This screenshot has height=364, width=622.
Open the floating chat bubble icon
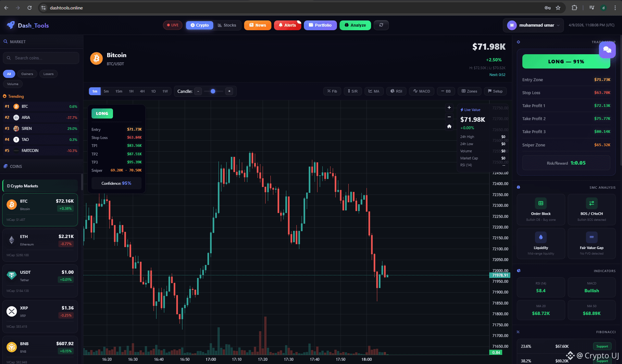pyautogui.click(x=607, y=50)
